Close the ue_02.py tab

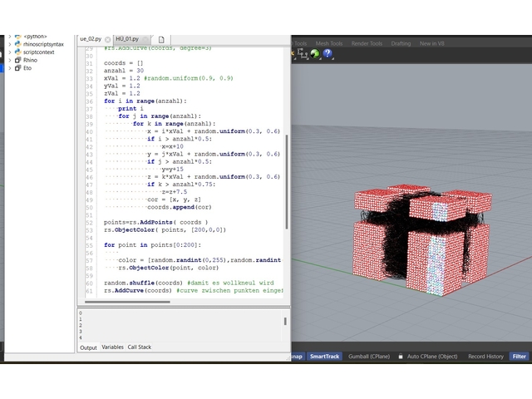(106, 39)
